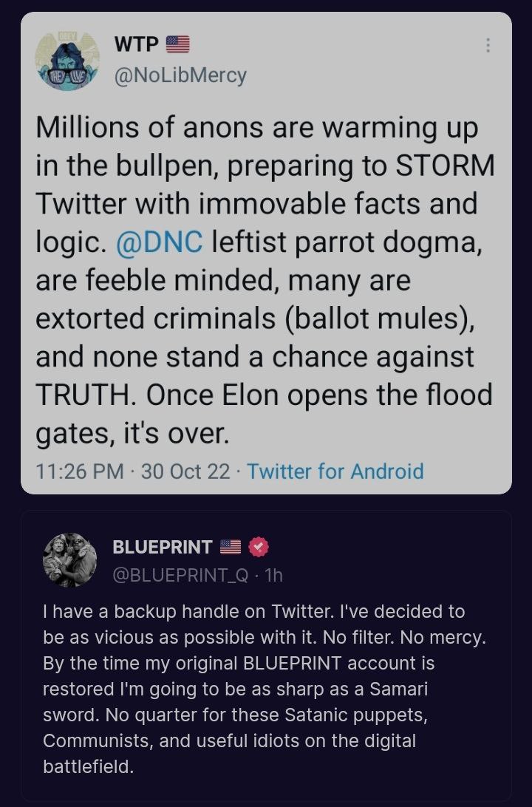Open the @DNC mention link

click(x=159, y=242)
